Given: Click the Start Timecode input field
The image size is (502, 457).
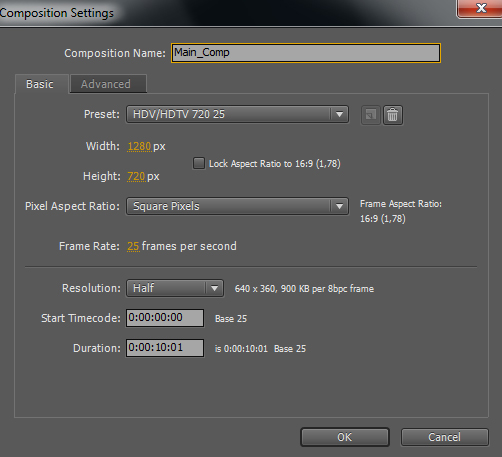Looking at the screenshot, I should click(165, 318).
